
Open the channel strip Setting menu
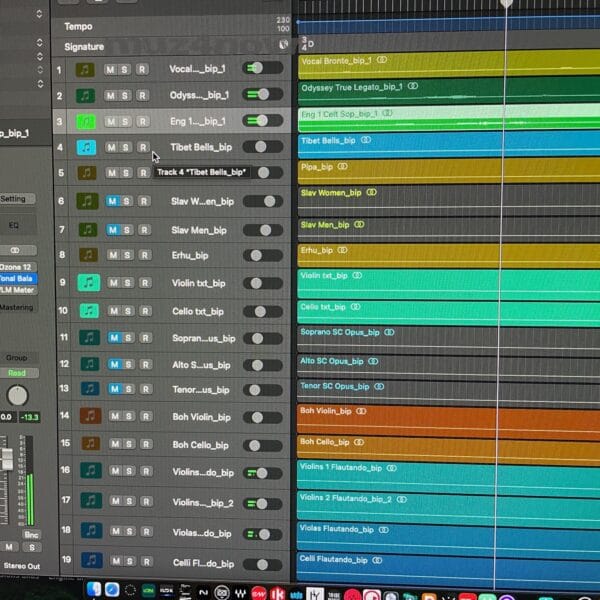[16, 199]
